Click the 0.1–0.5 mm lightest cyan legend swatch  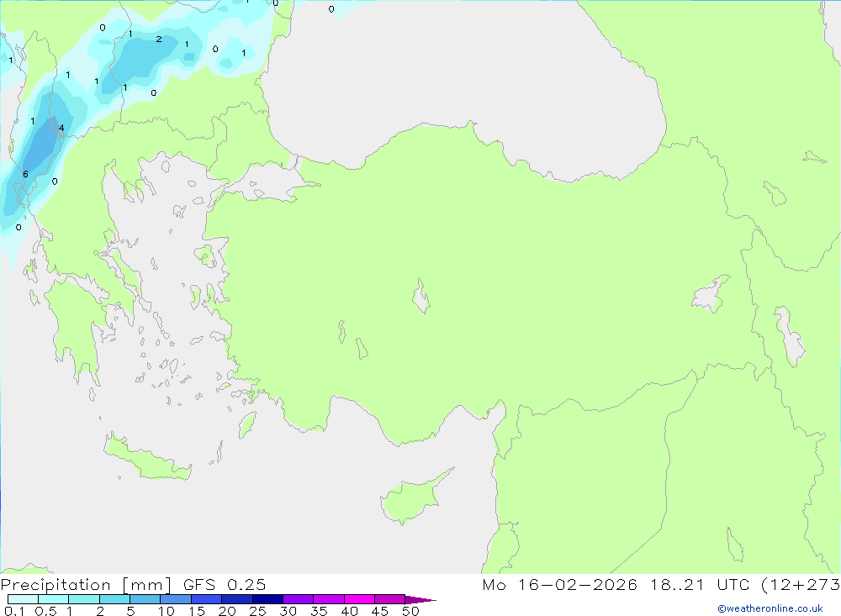(23, 599)
